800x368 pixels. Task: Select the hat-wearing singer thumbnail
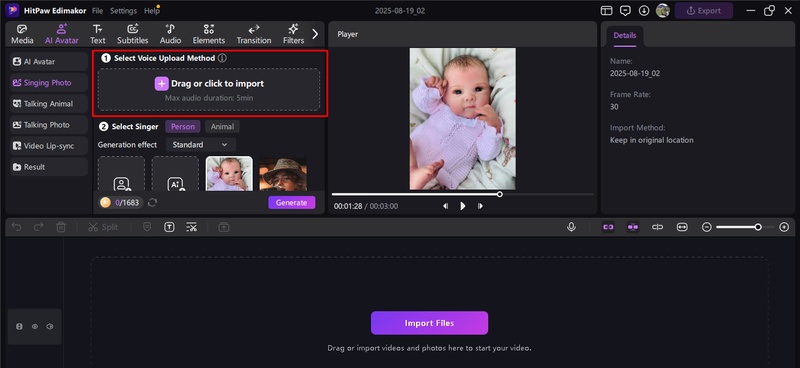[283, 174]
